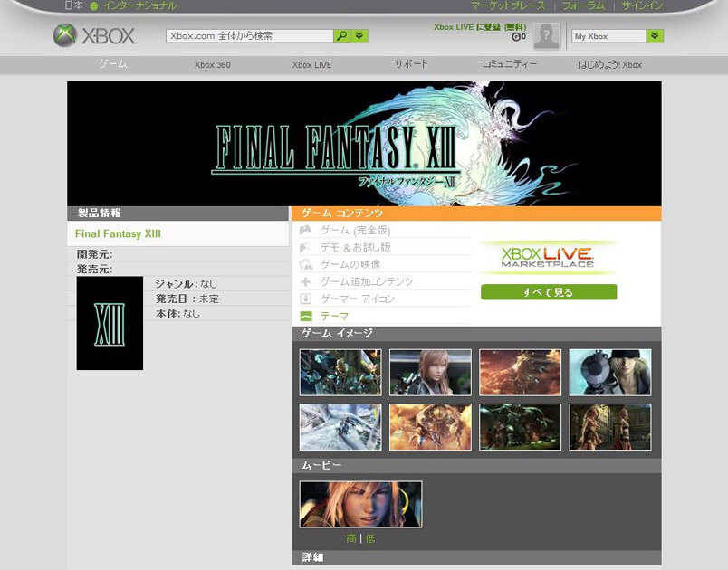Click the Xbox logo in the header
The image size is (728, 570).
(95, 35)
